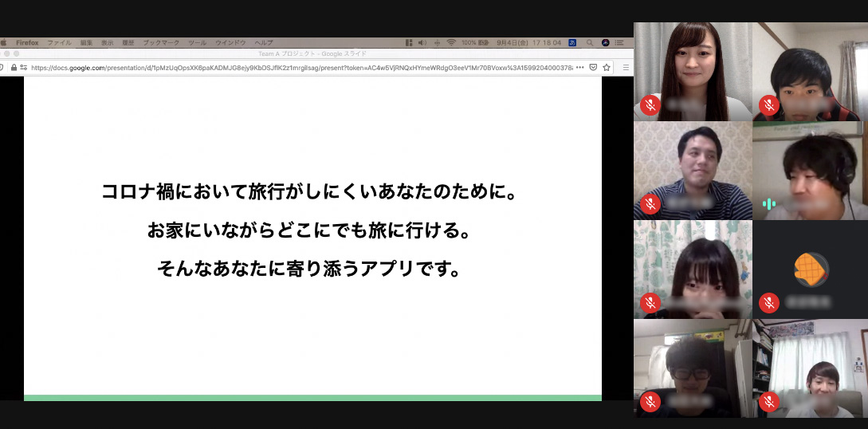The image size is (868, 429).
Task: Open the ファイル menu
Action: coord(59,42)
